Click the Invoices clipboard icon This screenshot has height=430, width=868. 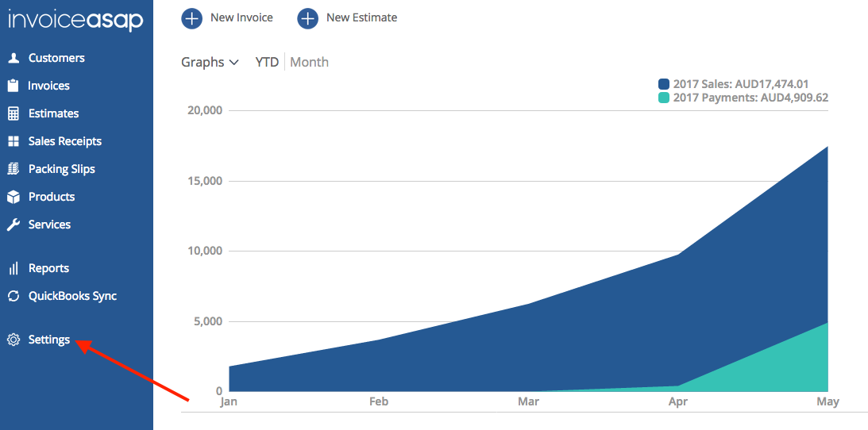13,86
